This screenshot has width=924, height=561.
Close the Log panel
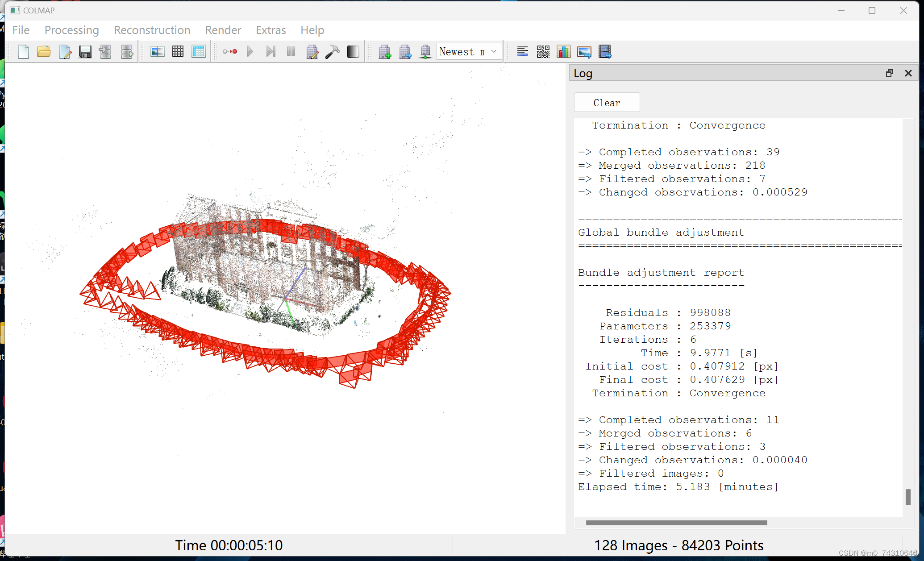pyautogui.click(x=908, y=73)
